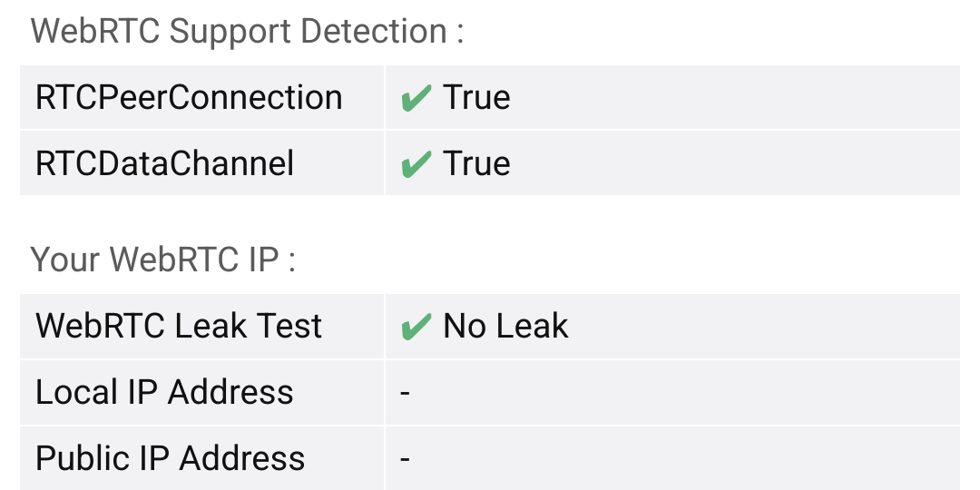Click the WebRTC Support Detection heading
The image size is (980, 490).
(x=248, y=31)
